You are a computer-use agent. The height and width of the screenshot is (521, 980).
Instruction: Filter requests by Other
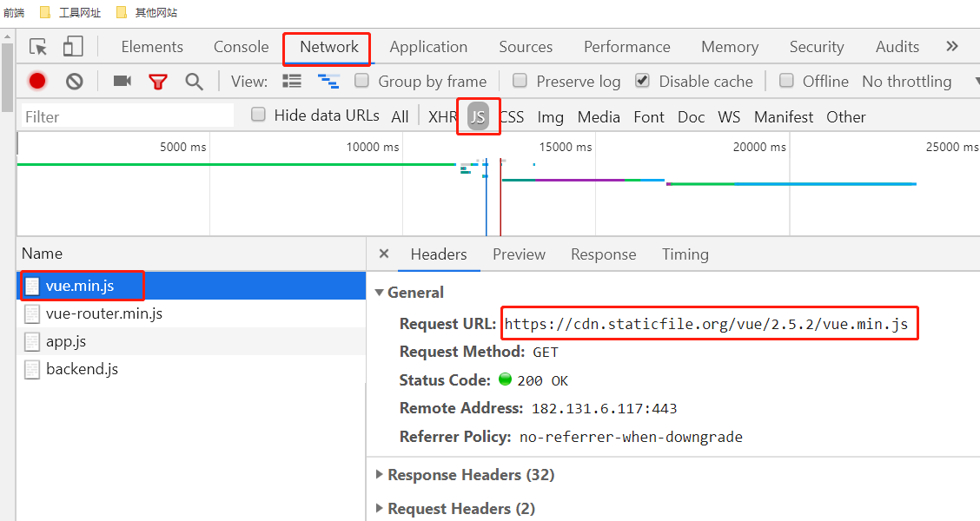click(845, 117)
